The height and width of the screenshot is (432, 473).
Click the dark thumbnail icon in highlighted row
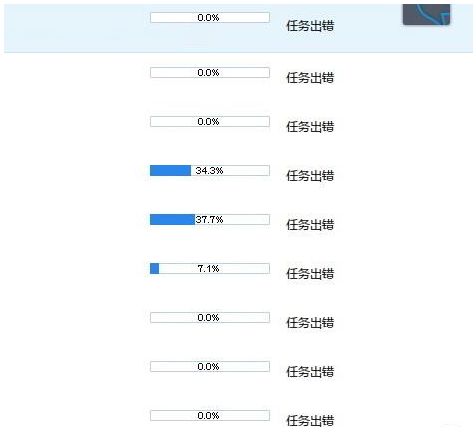coord(426,14)
